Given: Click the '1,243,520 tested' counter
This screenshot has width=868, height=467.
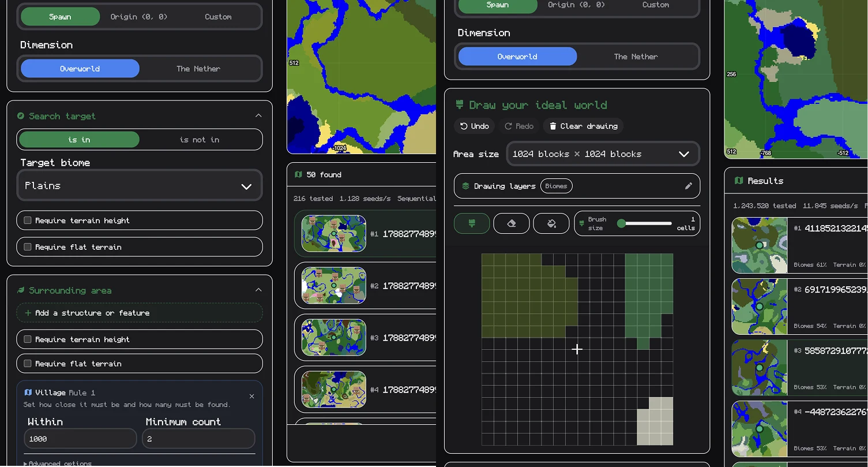Looking at the screenshot, I should [x=765, y=206].
